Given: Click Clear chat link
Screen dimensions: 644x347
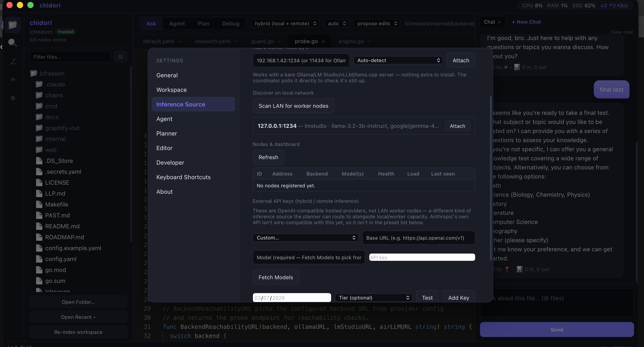Looking at the screenshot, I should tap(622, 32).
